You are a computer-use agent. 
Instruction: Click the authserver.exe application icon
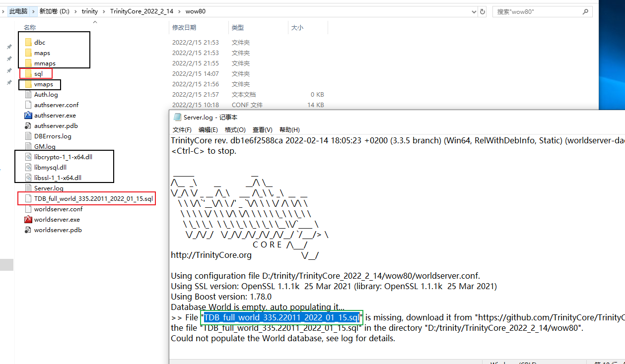28,116
